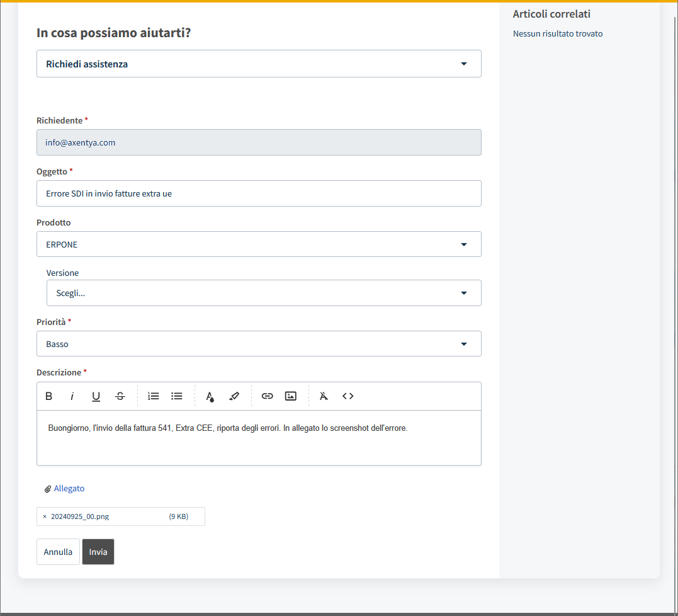Insert an image into description

coord(290,396)
